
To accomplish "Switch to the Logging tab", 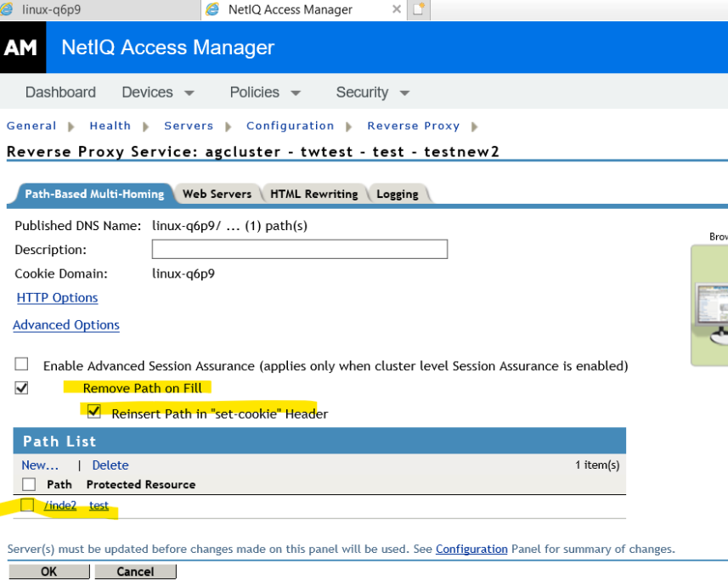I will click(398, 194).
